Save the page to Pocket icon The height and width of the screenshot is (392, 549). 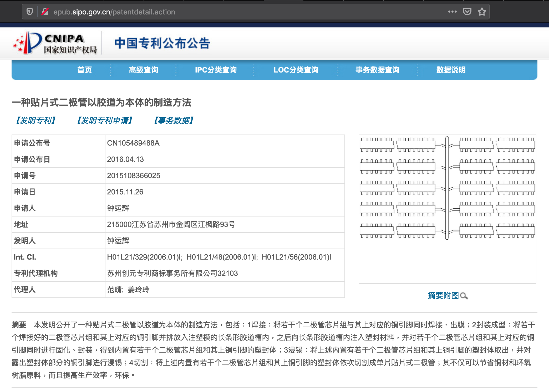(467, 12)
